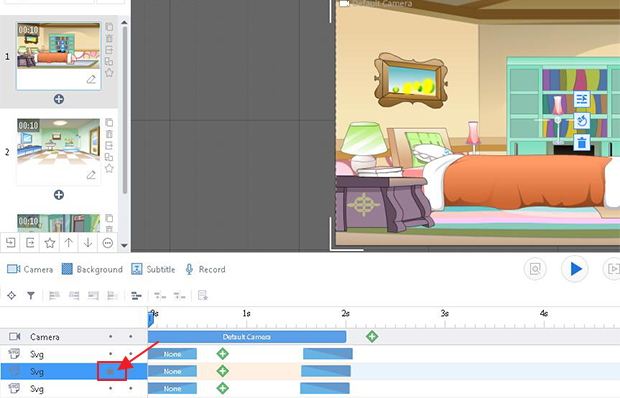This screenshot has height=398, width=620.
Task: Toggle lock dot on the first Svg layer
Action: (x=130, y=354)
